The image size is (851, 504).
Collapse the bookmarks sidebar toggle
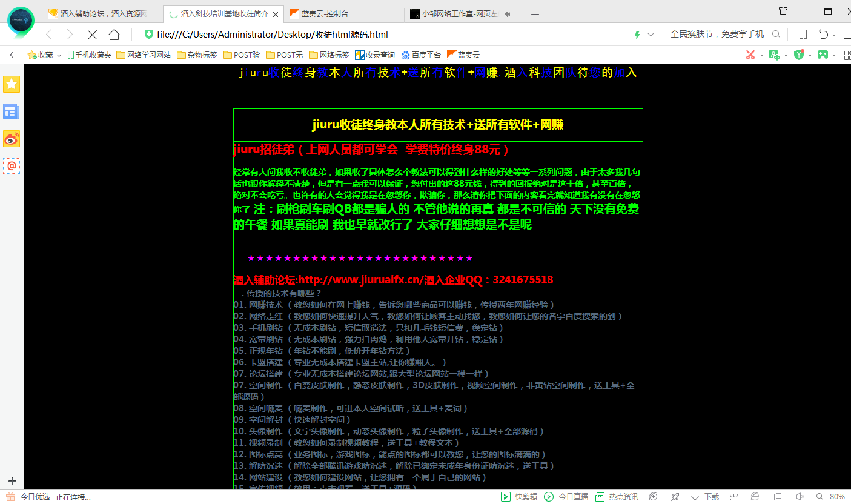pyautogui.click(x=12, y=55)
